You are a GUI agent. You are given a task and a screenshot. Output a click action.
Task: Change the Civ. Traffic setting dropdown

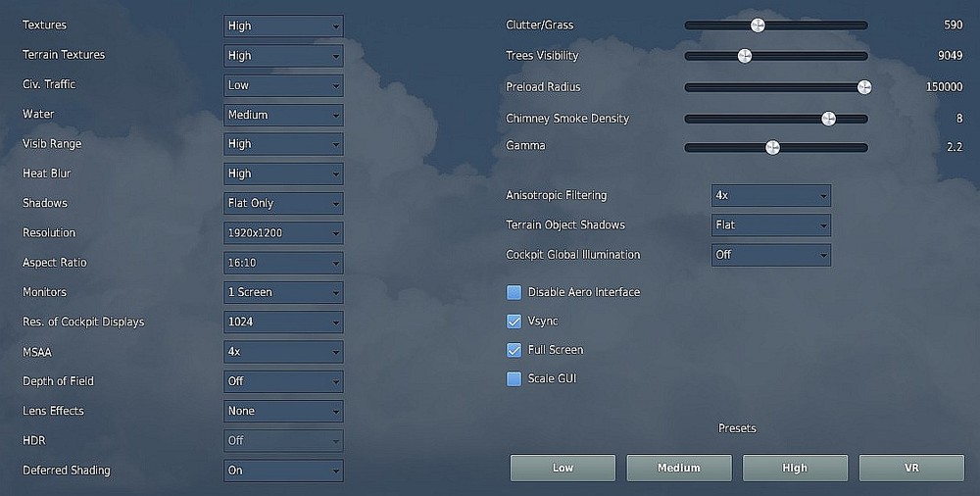click(283, 85)
